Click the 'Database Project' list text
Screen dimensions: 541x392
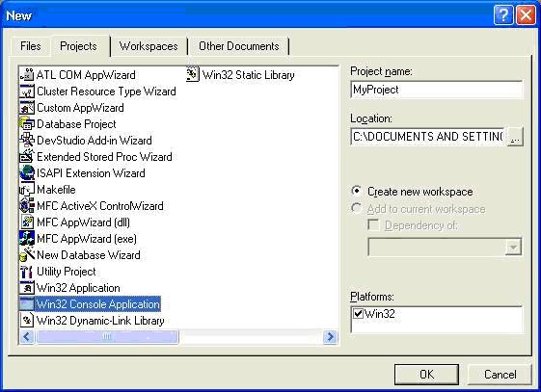click(76, 124)
